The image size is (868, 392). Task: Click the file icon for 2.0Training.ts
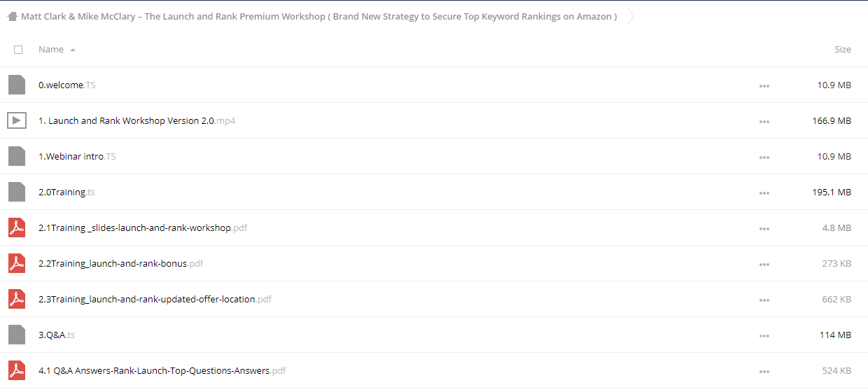pyautogui.click(x=17, y=192)
